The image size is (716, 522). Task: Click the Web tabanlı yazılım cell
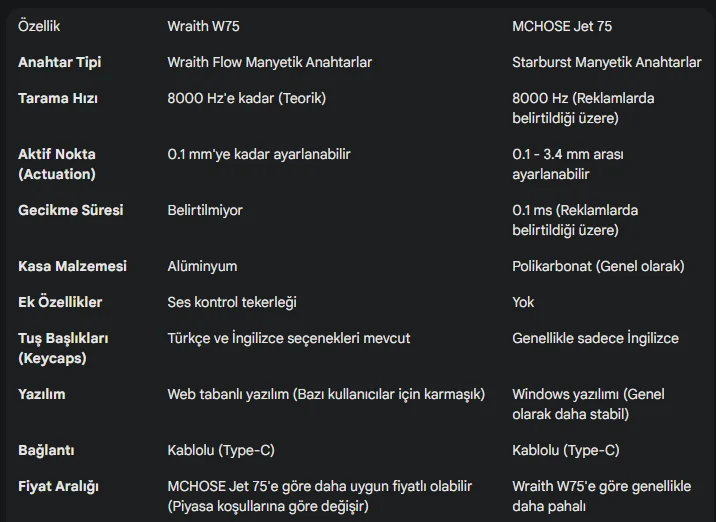[x=326, y=394]
